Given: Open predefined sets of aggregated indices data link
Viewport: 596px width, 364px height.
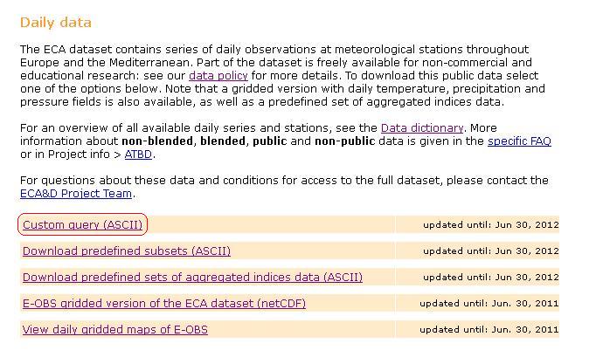Looking at the screenshot, I should click(x=192, y=277).
